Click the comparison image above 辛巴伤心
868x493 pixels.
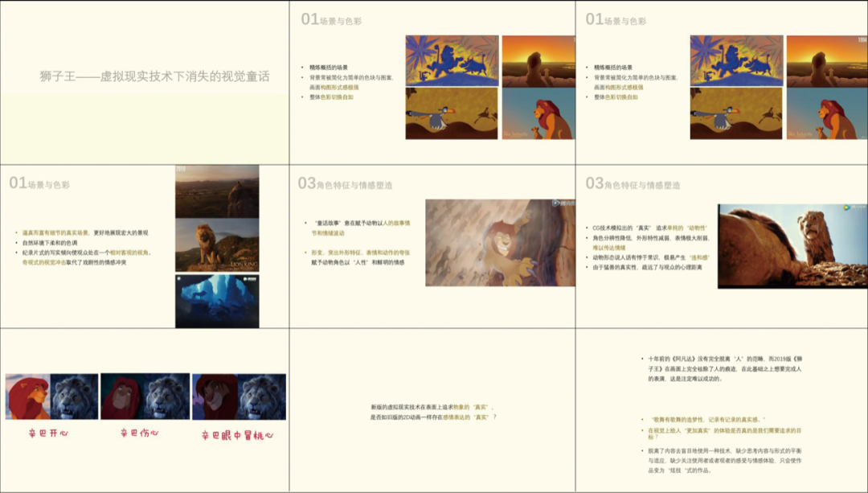[145, 396]
